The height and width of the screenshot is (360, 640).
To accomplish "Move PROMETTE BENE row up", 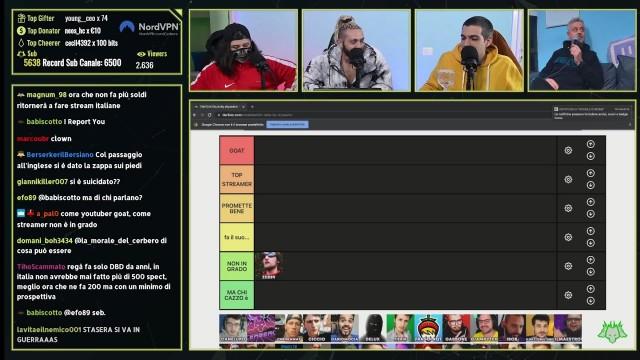I will click(591, 202).
